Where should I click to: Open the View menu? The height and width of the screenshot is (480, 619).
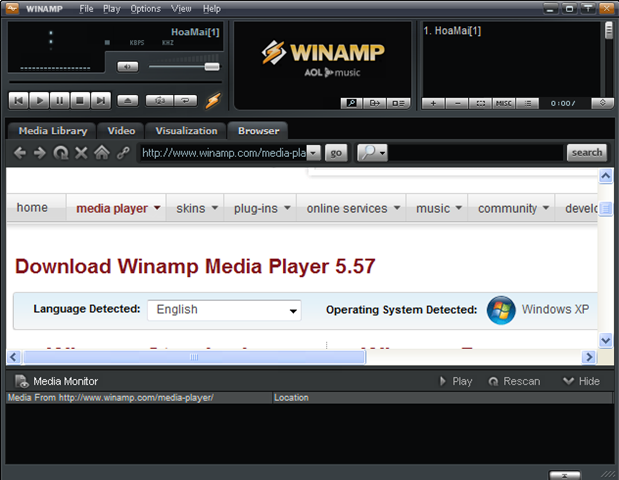point(181,9)
